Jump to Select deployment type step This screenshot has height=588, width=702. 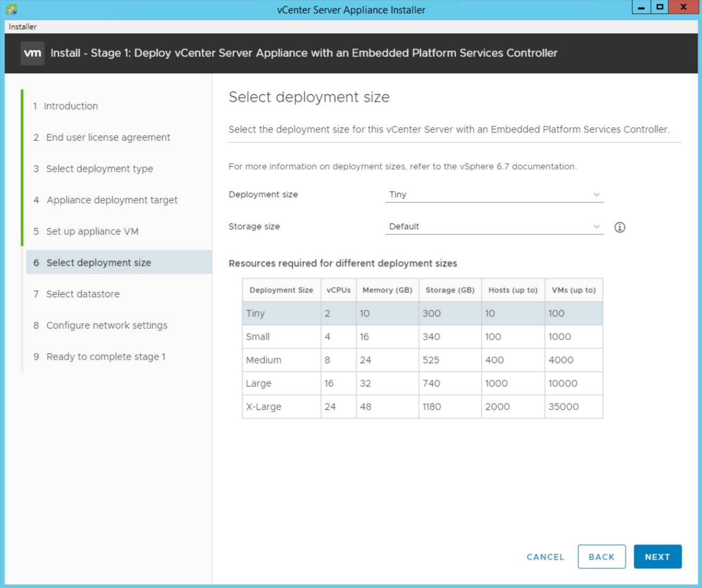(99, 169)
